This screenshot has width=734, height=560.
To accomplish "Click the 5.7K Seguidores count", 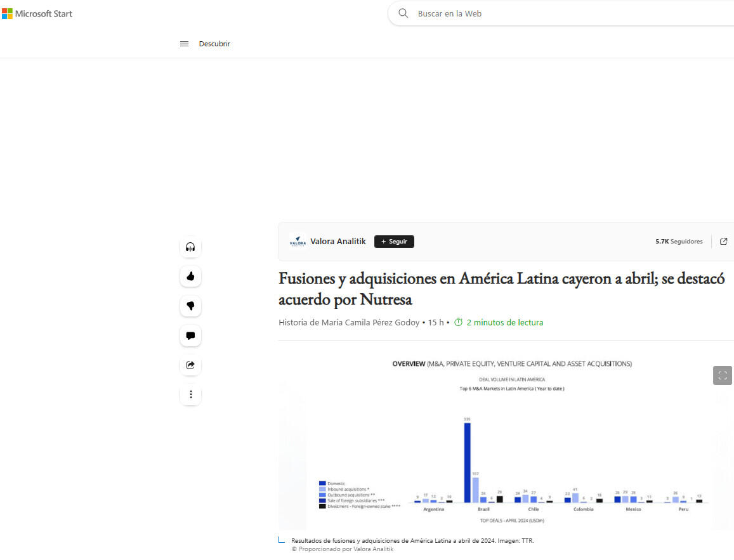I will [679, 242].
